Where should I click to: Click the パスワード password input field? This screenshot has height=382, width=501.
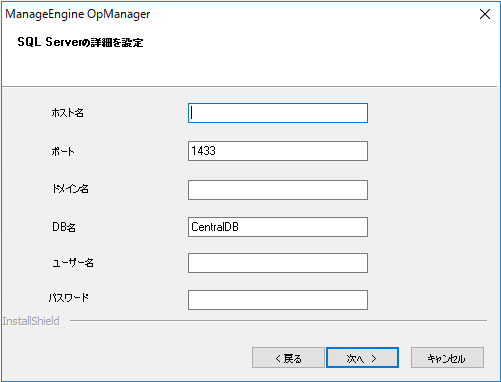click(278, 300)
